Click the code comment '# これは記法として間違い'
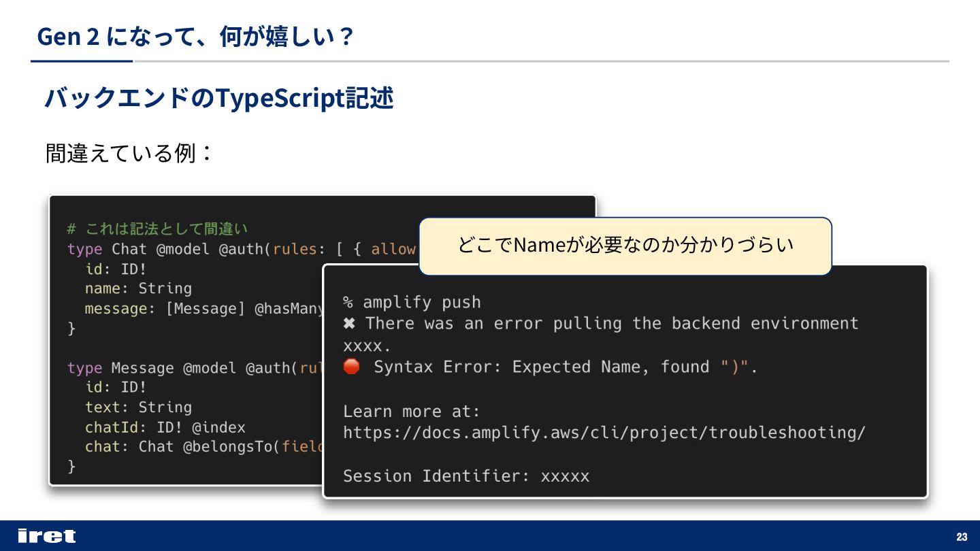 pyautogui.click(x=158, y=229)
